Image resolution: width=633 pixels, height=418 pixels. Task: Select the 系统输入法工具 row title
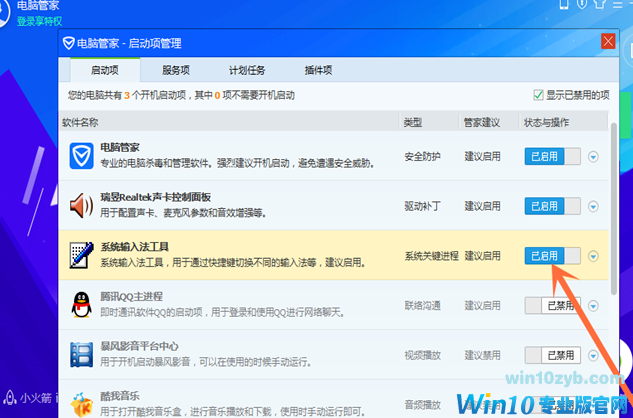[x=134, y=247]
